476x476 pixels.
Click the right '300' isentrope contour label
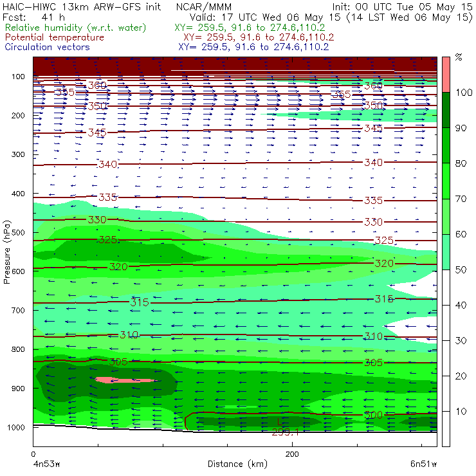pos(373,415)
